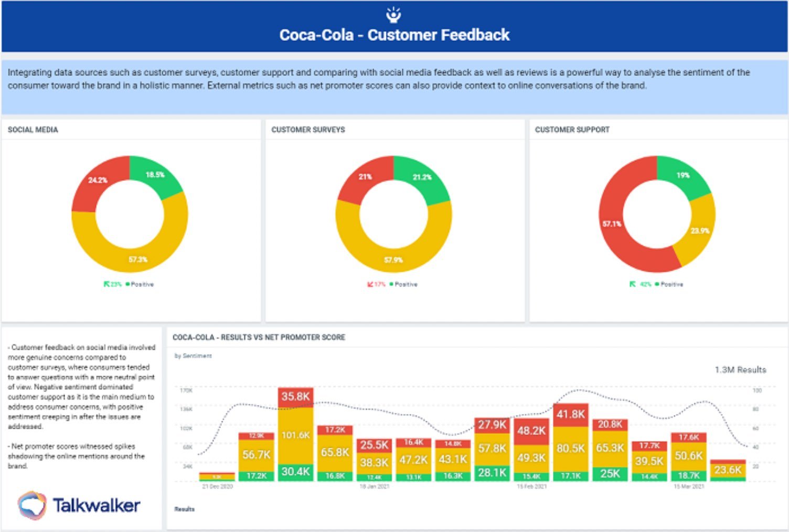Click the red down arrow under Customer Surveys donut
Viewport: 789px width, 532px height.
[370, 284]
